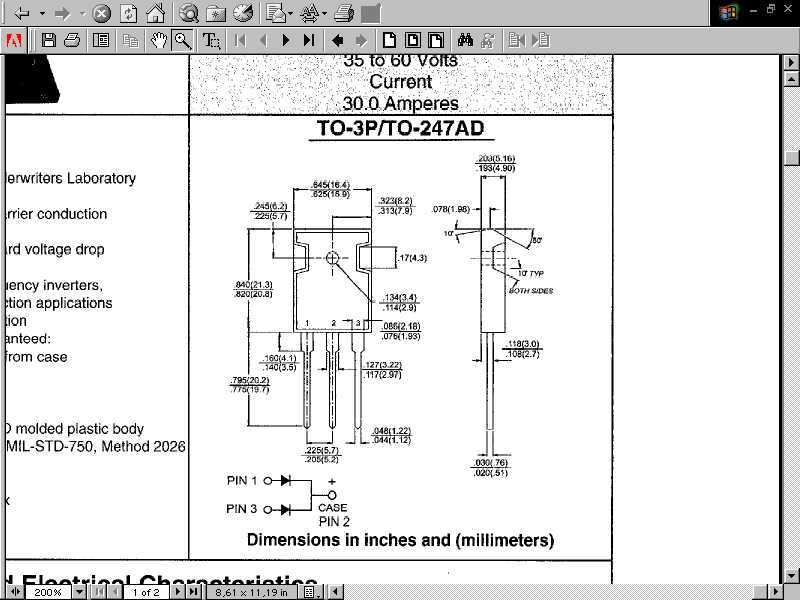Jump to Last Page in the toolbar

(309, 40)
